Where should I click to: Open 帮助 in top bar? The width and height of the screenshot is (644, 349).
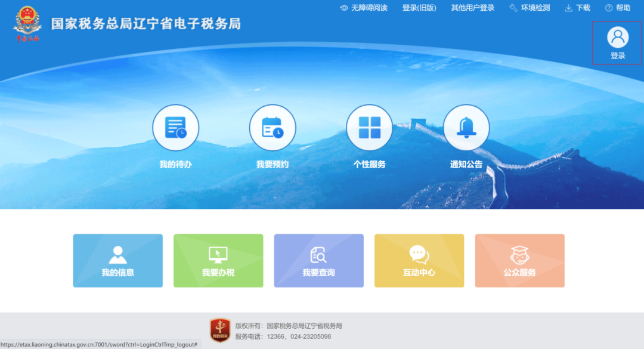point(623,8)
